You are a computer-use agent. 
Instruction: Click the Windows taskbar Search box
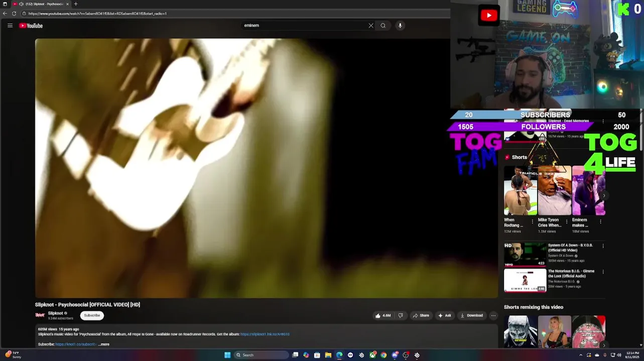click(262, 355)
